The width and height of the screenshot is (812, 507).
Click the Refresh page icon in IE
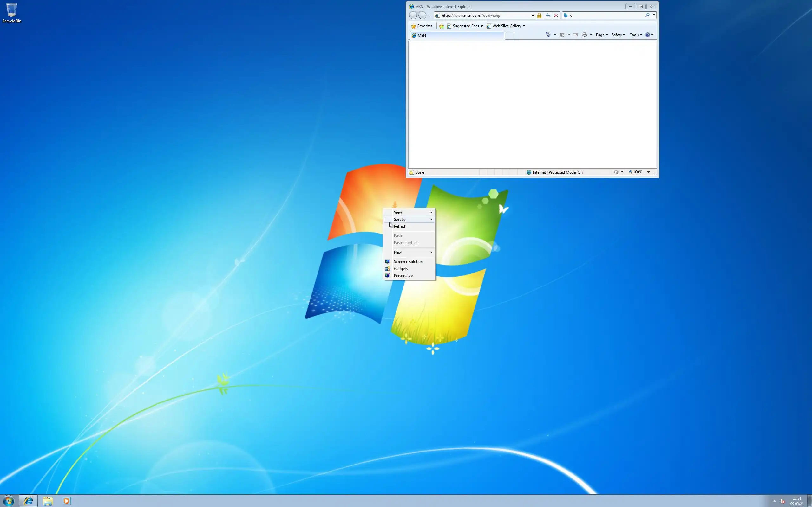pyautogui.click(x=548, y=16)
